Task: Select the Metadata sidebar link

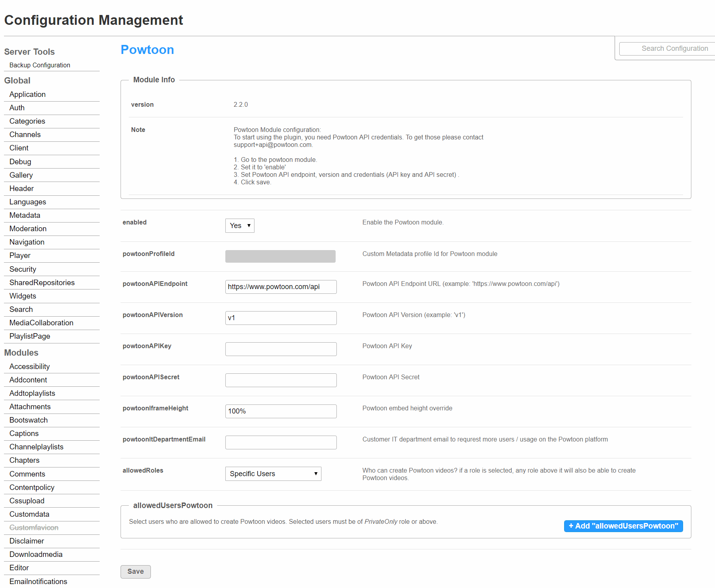Action: coord(25,215)
